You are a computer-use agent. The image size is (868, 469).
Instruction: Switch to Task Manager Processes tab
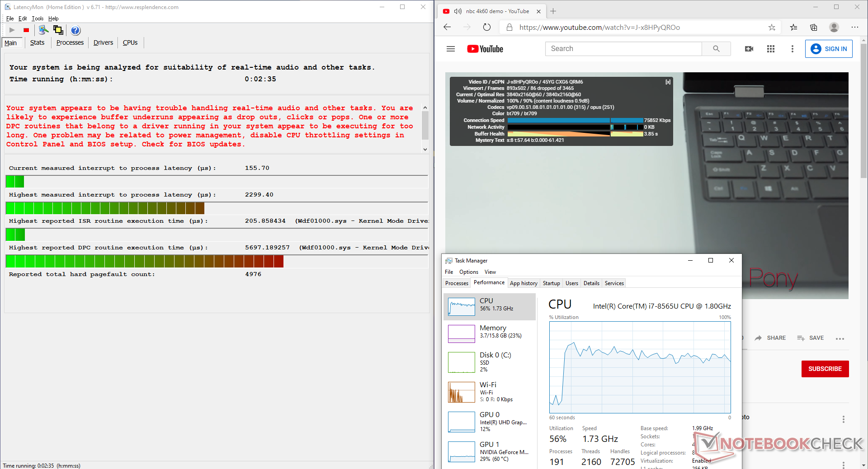click(x=457, y=283)
